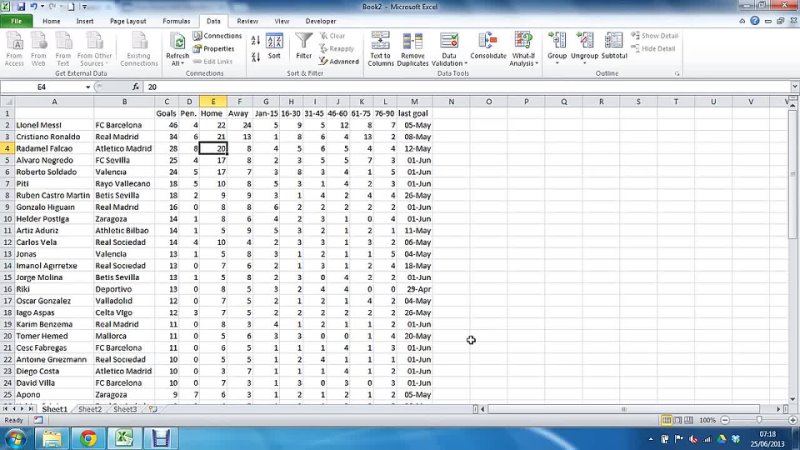800x450 pixels.
Task: Click the Undo icon
Action: pos(34,7)
